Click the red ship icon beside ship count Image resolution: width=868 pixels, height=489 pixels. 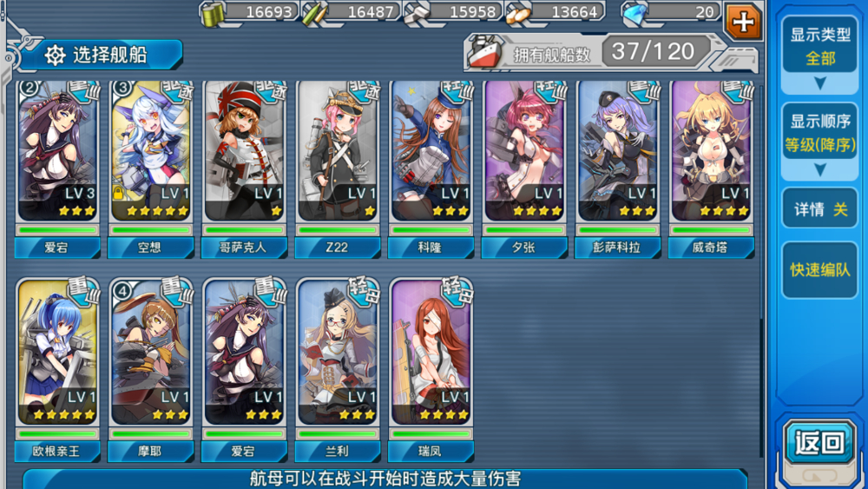[x=484, y=53]
